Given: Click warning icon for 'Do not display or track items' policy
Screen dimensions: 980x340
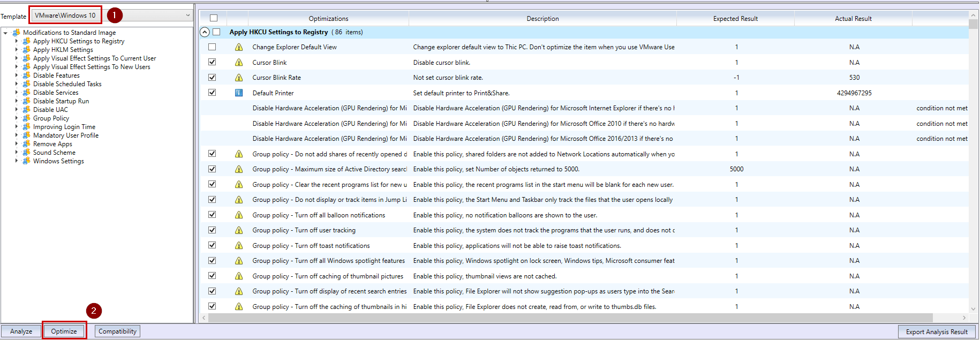Looking at the screenshot, I should (x=239, y=200).
